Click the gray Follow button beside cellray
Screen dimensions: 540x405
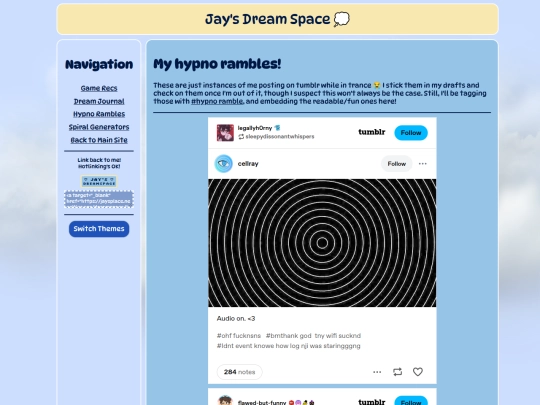[x=396, y=164]
